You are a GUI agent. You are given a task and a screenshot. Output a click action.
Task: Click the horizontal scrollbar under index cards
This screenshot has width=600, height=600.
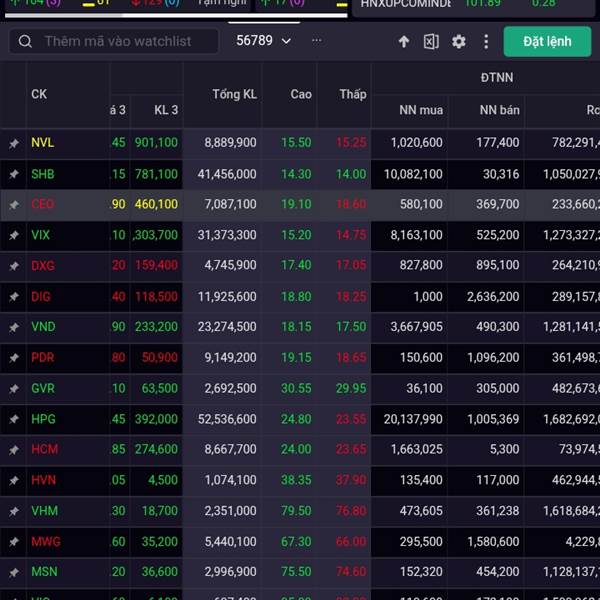(176, 16)
